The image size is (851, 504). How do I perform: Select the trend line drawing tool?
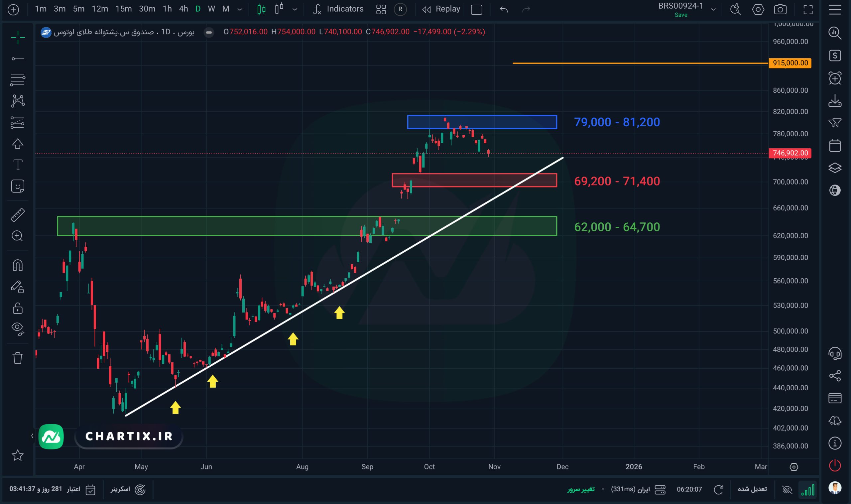(x=18, y=59)
